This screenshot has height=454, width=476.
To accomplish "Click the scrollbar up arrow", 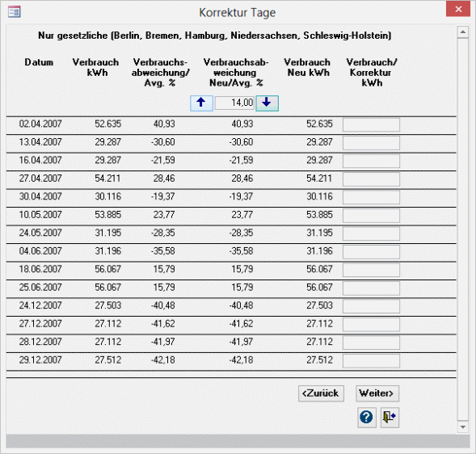I will click(x=463, y=32).
